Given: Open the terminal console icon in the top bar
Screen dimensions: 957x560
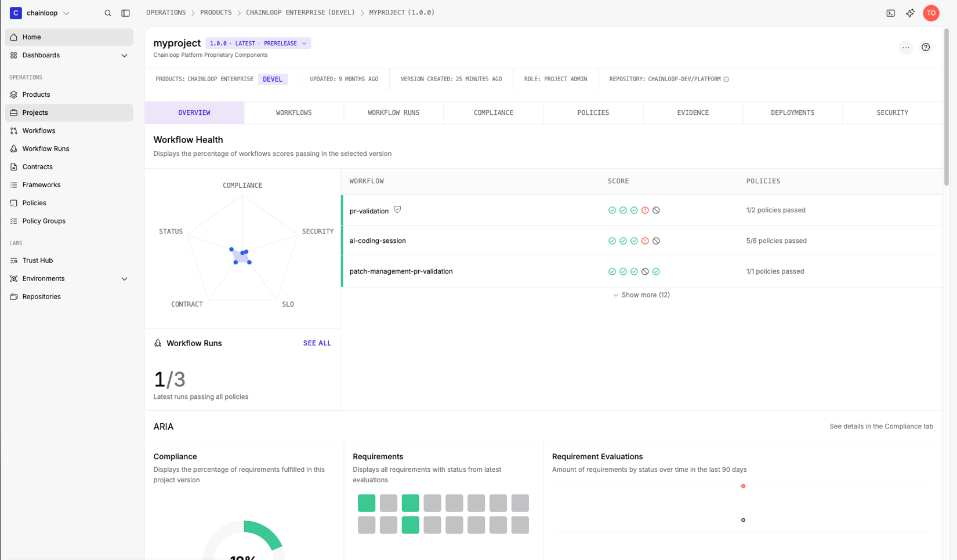Looking at the screenshot, I should coord(890,13).
